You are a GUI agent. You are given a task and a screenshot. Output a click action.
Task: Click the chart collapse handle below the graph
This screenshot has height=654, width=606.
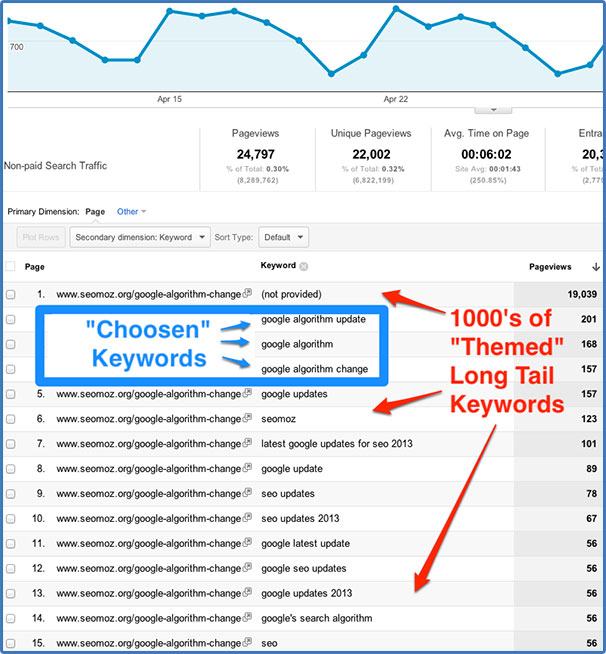tap(493, 108)
